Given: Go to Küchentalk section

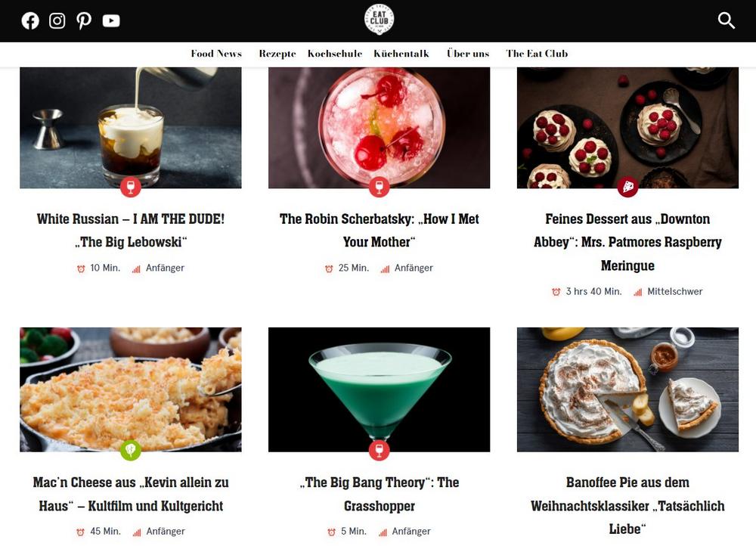Looking at the screenshot, I should 401,54.
